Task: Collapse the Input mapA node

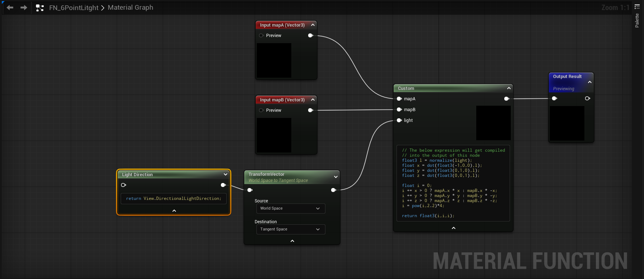Action: tap(313, 25)
